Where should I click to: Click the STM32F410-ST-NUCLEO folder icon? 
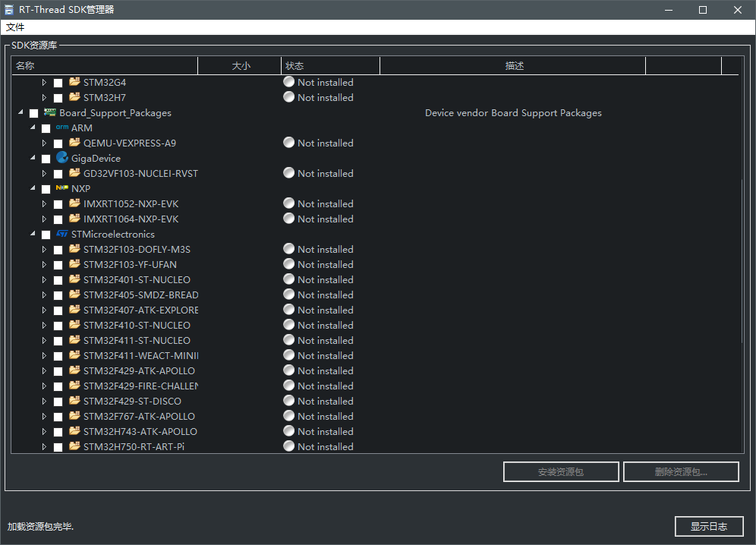click(74, 325)
